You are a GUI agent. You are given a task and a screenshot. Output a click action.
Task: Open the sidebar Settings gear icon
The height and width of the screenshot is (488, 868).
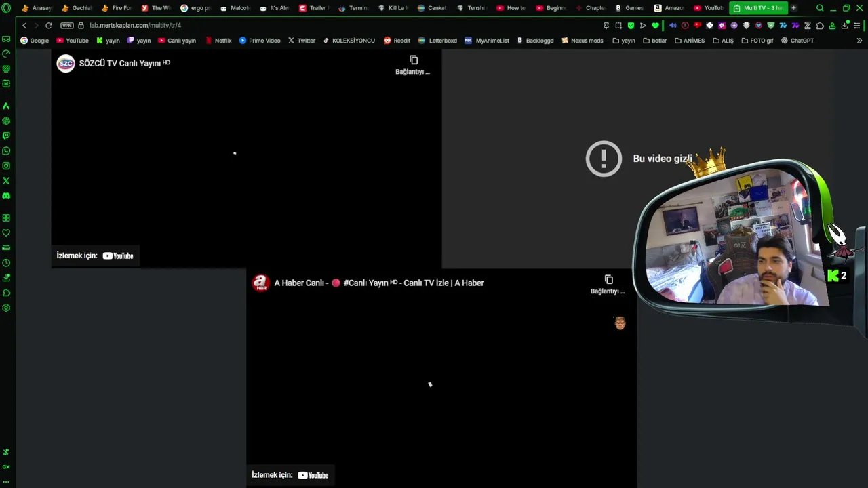(6, 308)
